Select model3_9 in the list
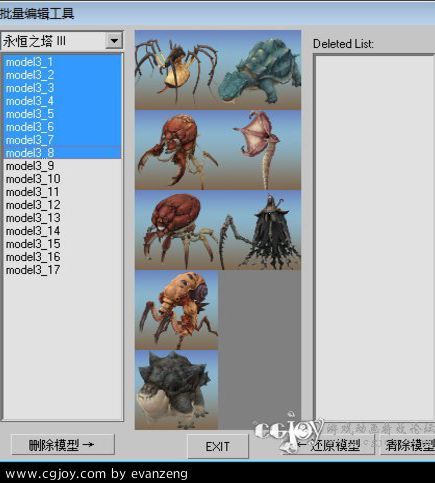435x483 pixels. (x=62, y=166)
